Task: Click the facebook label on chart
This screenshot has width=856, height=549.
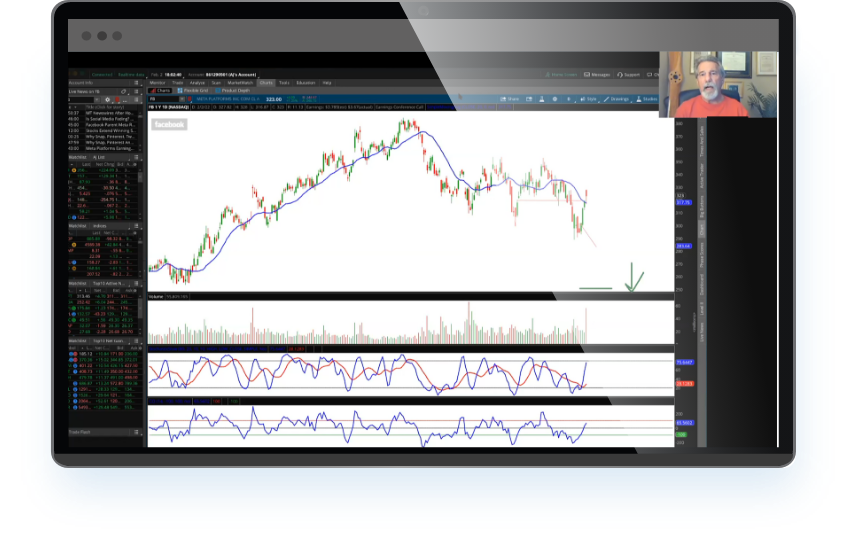Action: click(169, 124)
